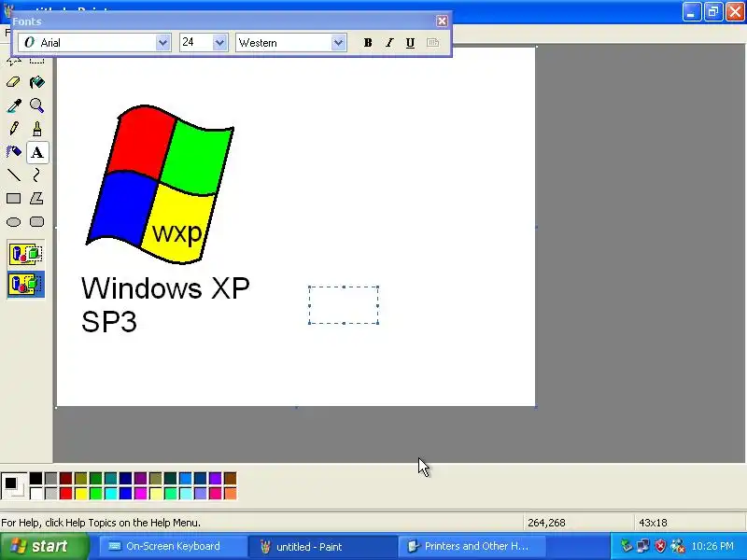The image size is (747, 560).
Task: Select the Rounded Rectangle tool
Action: point(37,222)
